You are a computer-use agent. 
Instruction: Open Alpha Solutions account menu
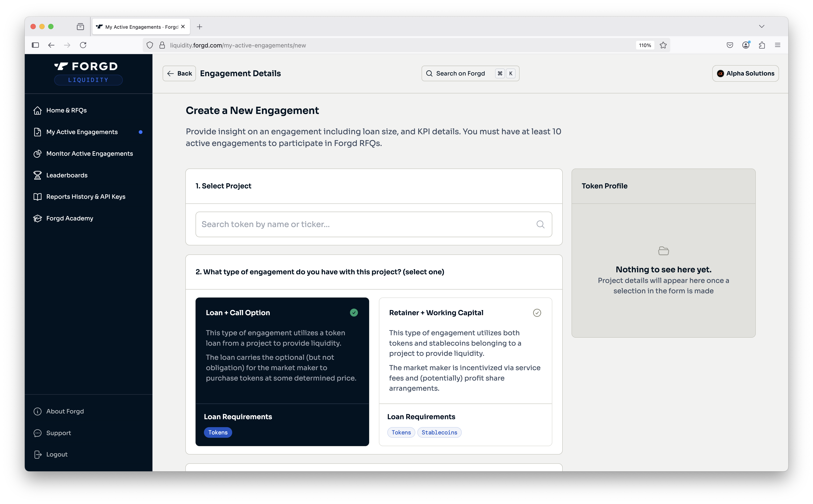745,74
